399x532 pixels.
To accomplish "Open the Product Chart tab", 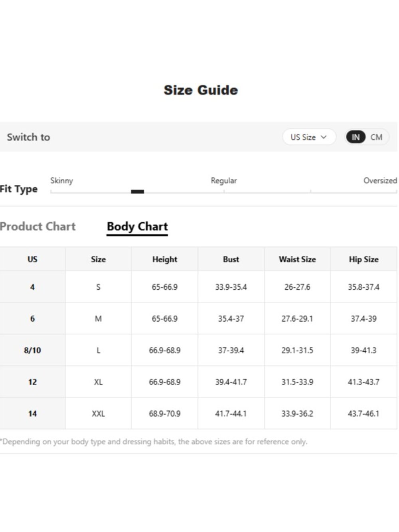I will pyautogui.click(x=38, y=226).
